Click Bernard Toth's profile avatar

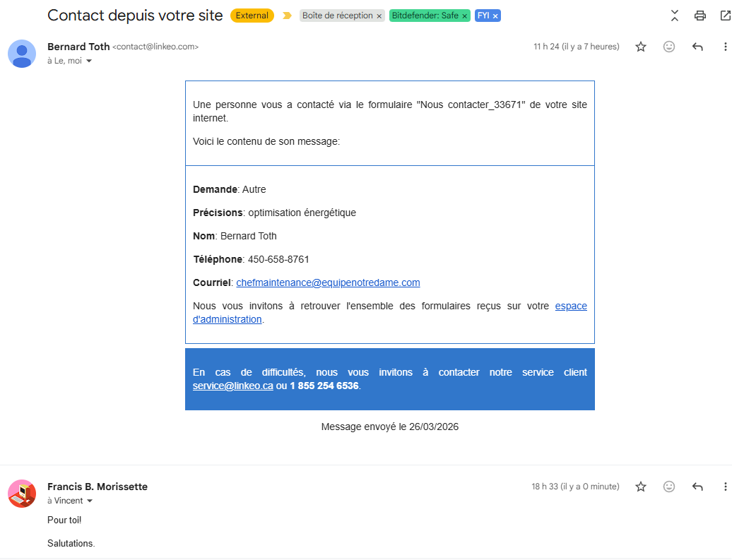(22, 54)
